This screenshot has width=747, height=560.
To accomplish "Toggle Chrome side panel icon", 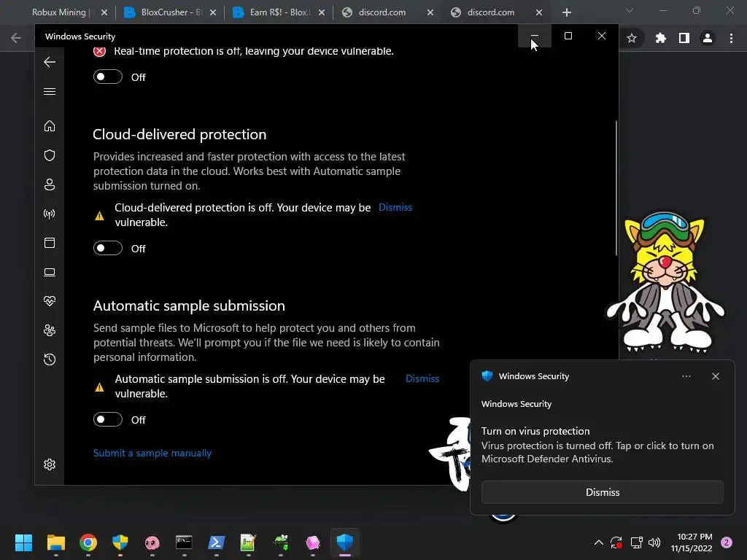I will point(684,38).
